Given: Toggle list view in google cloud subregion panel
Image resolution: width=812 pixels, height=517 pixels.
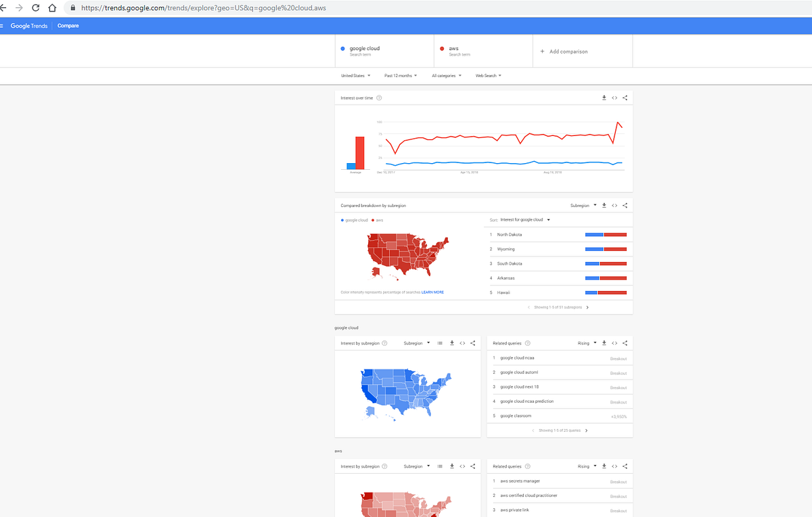Looking at the screenshot, I should point(440,343).
